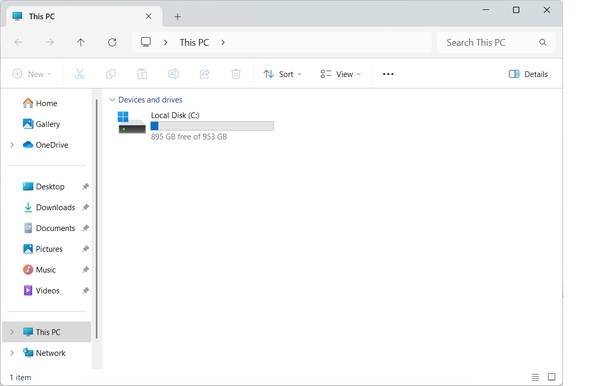Image resolution: width=600 pixels, height=386 pixels.
Task: Select the Local Disk (C:) drive icon
Action: coord(132,122)
